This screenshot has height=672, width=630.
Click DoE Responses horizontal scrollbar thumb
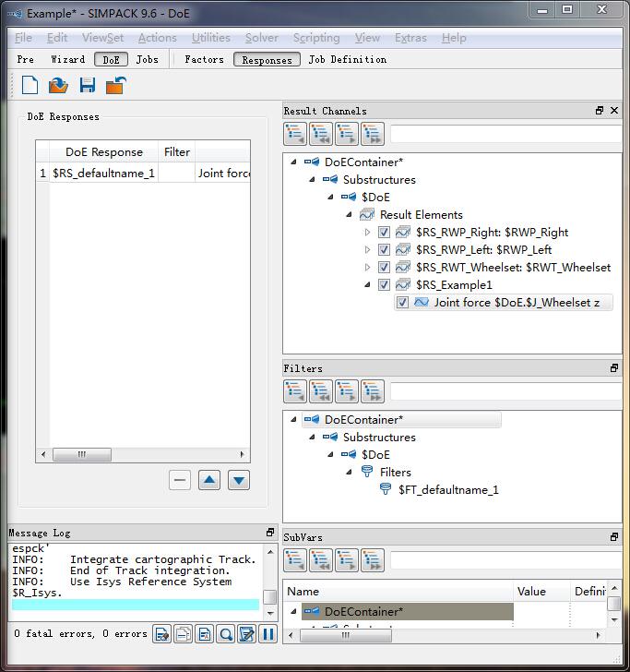pos(82,454)
